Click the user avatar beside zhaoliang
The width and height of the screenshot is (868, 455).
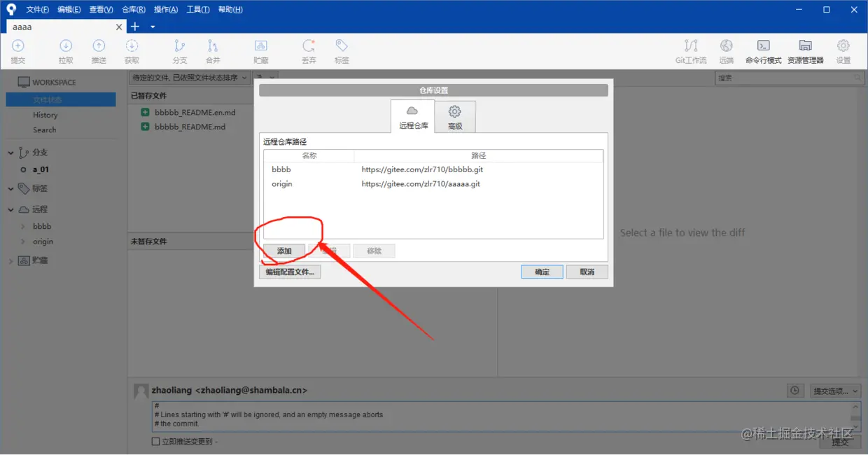coord(141,391)
